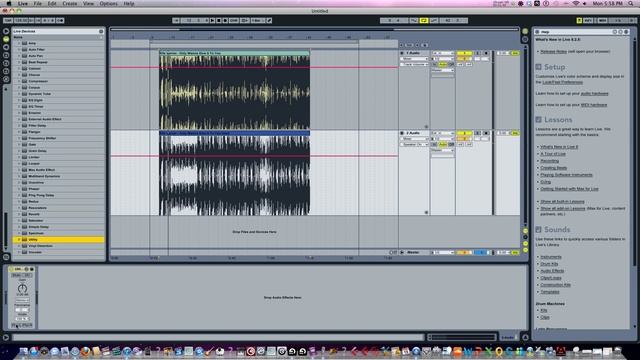Select the Limiter device row
Viewport: 640px width, 360px height.
(x=59, y=157)
